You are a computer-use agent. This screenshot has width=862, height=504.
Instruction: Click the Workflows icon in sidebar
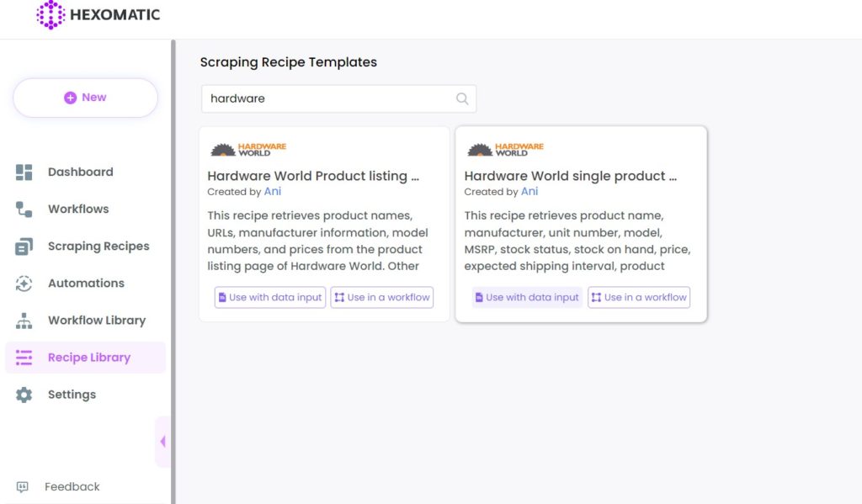[x=24, y=210]
